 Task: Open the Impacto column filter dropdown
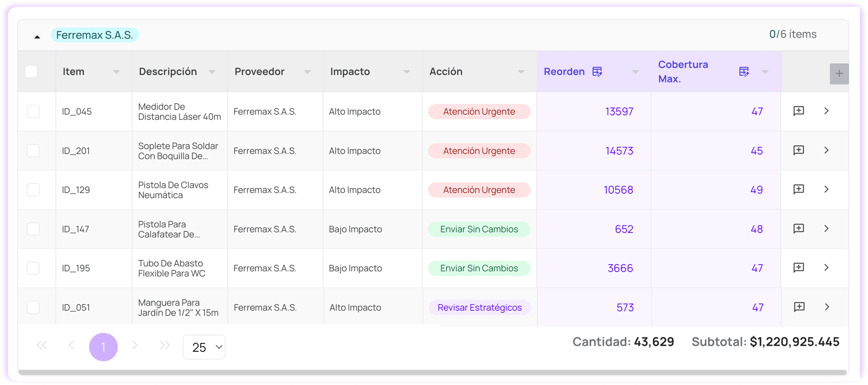(x=407, y=72)
